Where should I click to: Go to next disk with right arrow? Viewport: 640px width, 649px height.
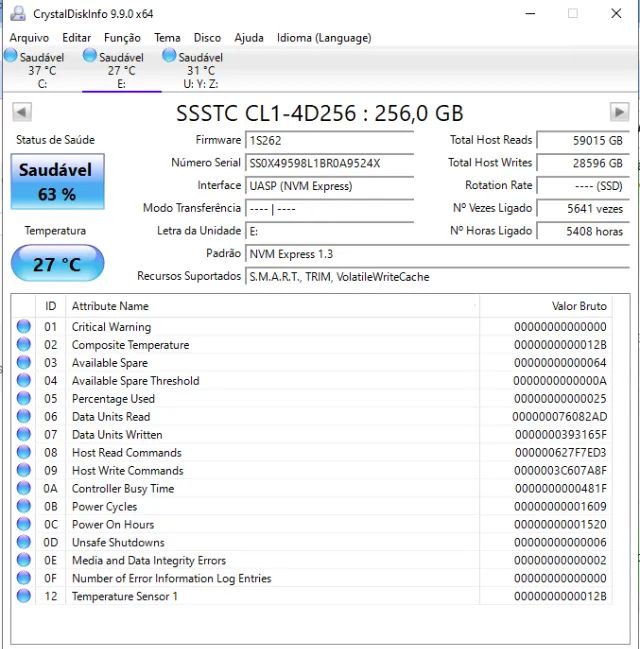[x=619, y=112]
